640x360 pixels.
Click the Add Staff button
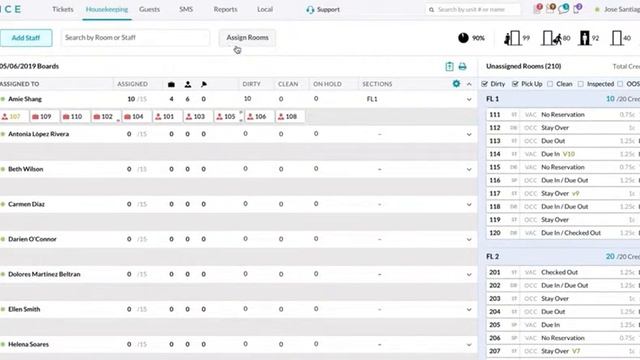coord(26,38)
